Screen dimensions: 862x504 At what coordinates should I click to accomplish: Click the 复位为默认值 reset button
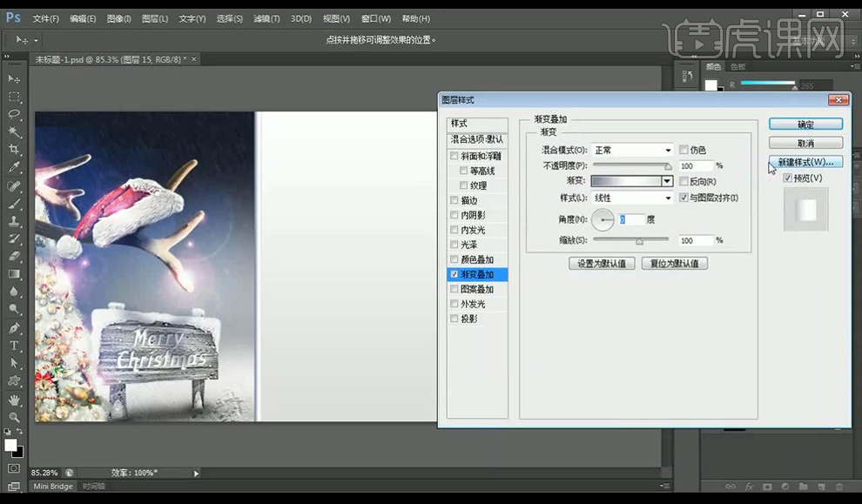[675, 263]
